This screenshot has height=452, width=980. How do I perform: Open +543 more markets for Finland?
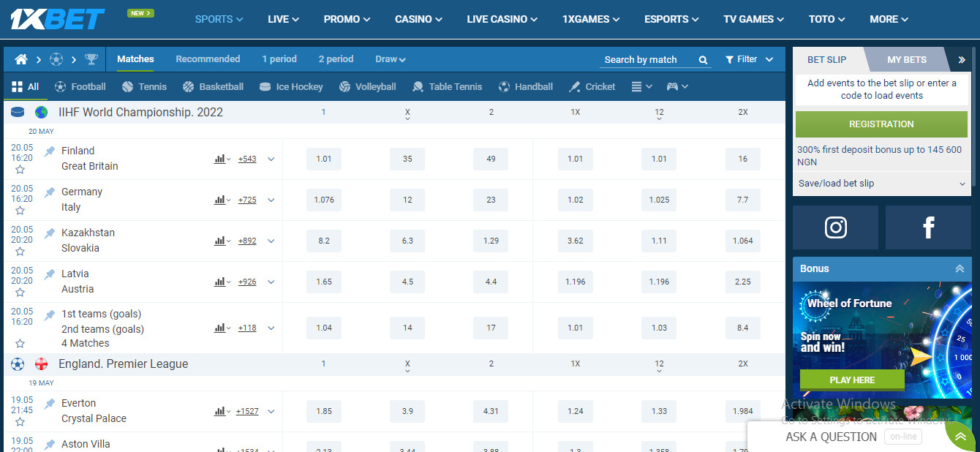(247, 159)
